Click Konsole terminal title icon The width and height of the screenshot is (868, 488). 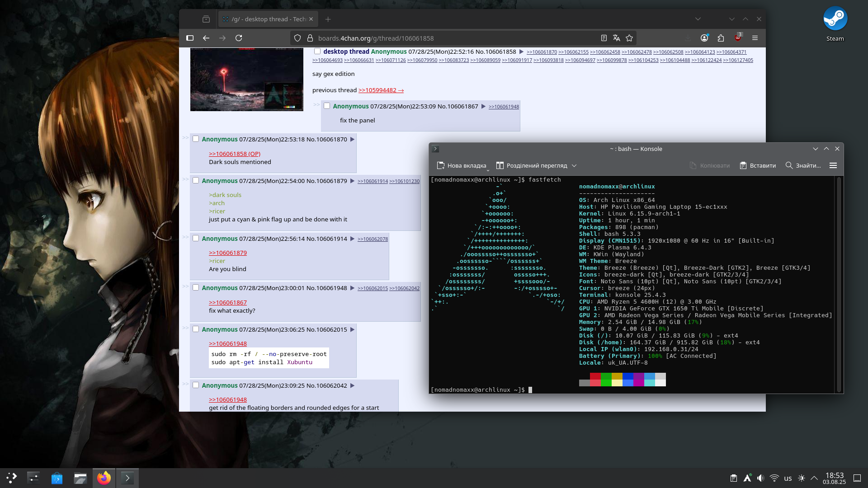point(435,149)
